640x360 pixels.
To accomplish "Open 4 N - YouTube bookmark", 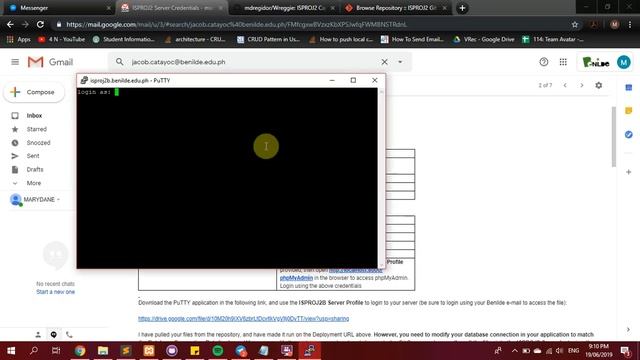I will 62,39.
